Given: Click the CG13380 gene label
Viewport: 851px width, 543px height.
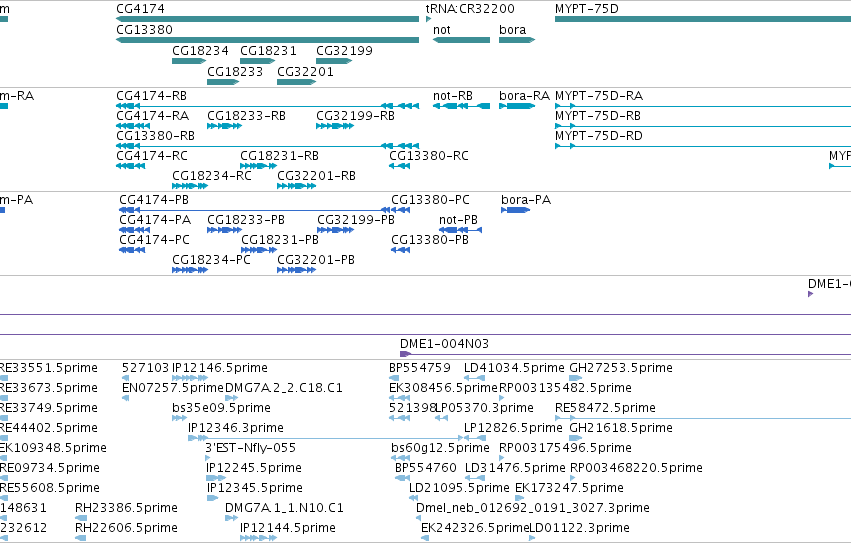Looking at the screenshot, I should [x=144, y=30].
